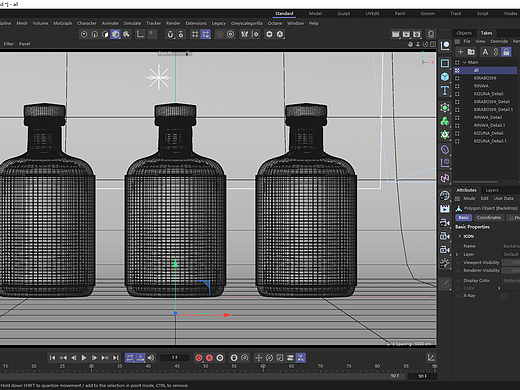Click the new take folder icon

pyautogui.click(x=471, y=52)
